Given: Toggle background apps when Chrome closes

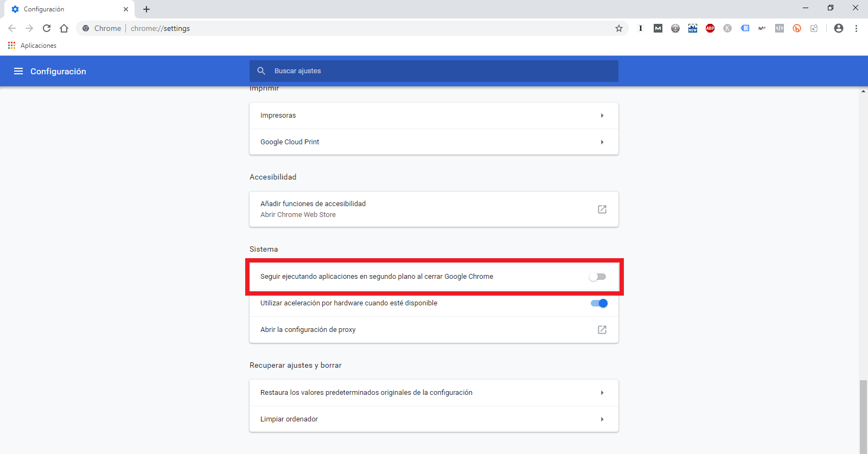Looking at the screenshot, I should coord(597,277).
